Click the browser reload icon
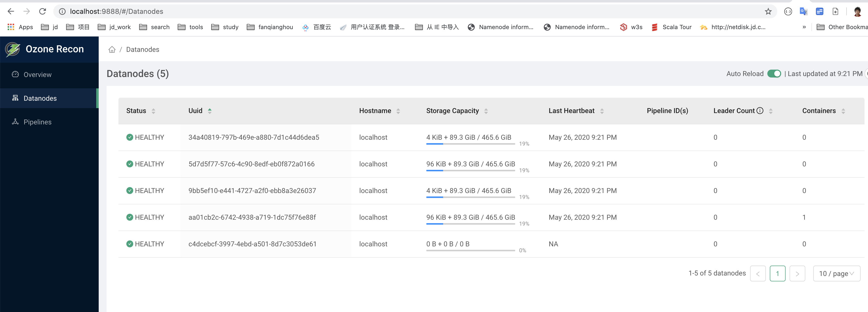868x312 pixels. click(x=42, y=11)
